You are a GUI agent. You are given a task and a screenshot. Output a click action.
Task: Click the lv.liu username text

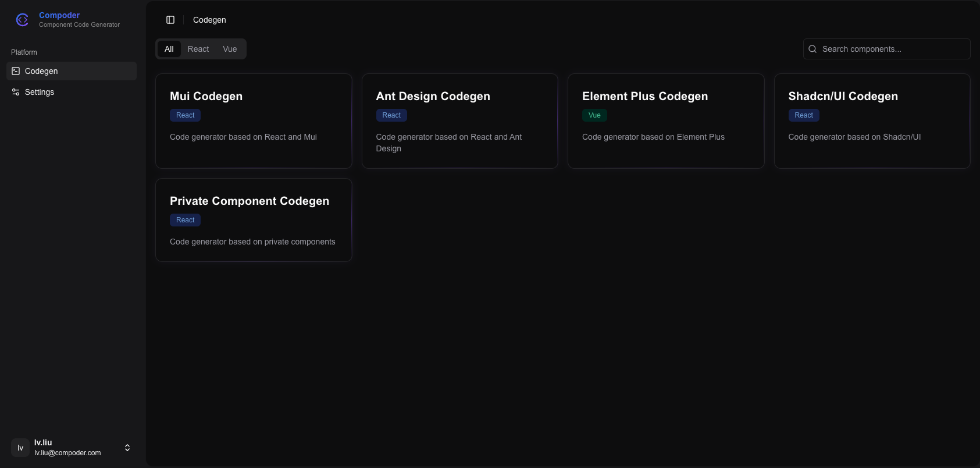pyautogui.click(x=43, y=442)
